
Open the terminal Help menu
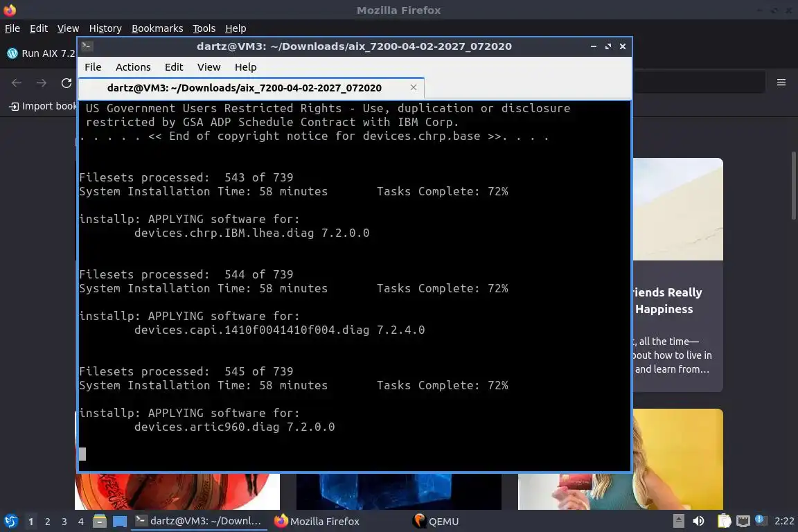[245, 67]
